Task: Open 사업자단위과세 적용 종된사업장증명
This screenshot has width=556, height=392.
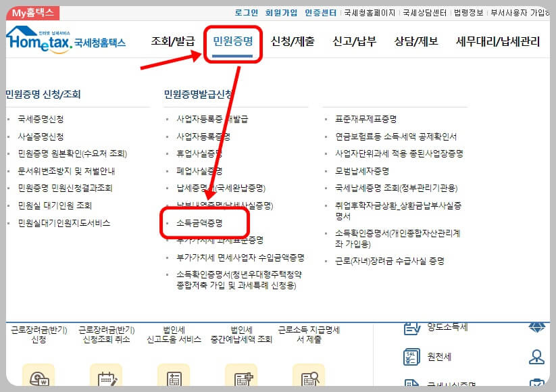Action: [x=399, y=153]
